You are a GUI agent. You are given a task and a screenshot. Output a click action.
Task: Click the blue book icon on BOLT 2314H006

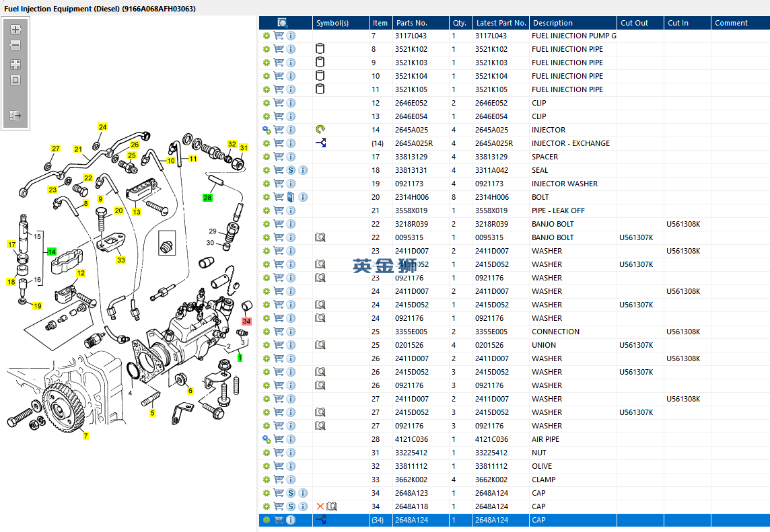[291, 197]
